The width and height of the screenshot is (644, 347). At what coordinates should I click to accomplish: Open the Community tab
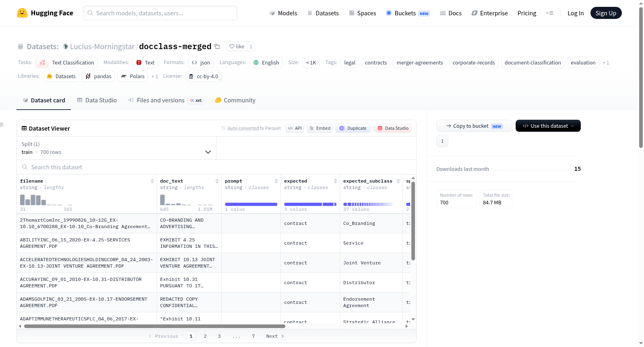coord(235,100)
